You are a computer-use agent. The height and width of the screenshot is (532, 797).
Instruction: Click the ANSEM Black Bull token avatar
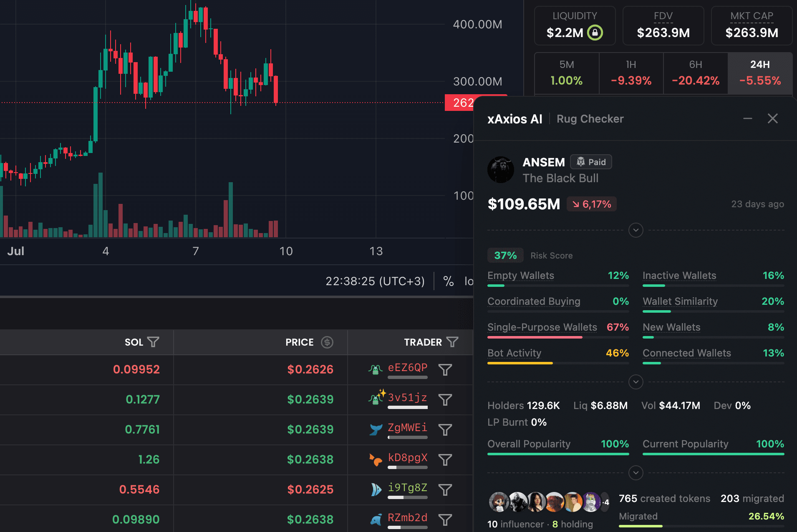501,170
